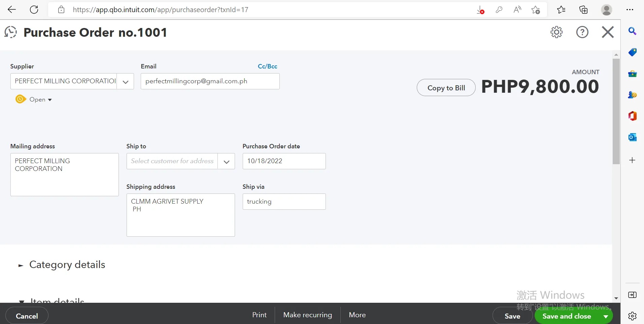Edit the Ship via field
Image resolution: width=644 pixels, height=324 pixels.
coord(284,202)
